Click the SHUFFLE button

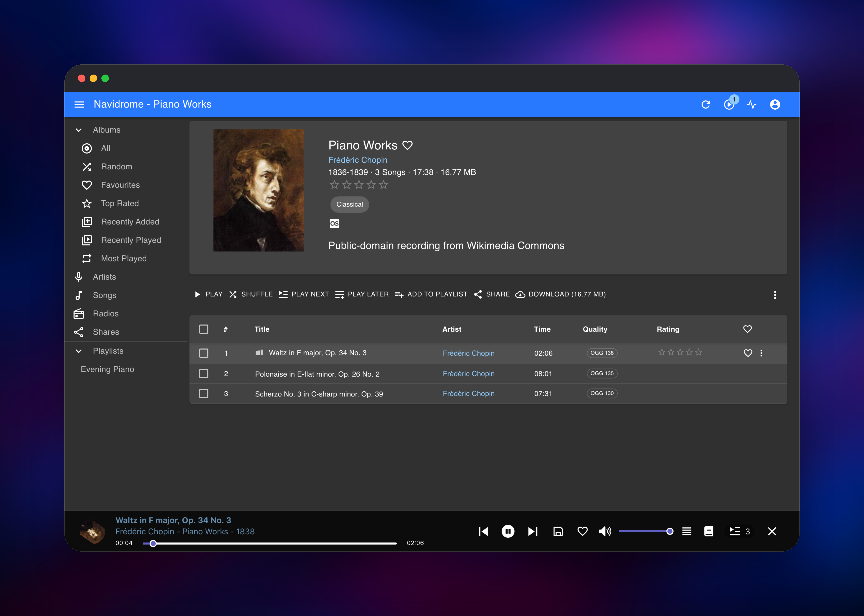click(x=251, y=294)
